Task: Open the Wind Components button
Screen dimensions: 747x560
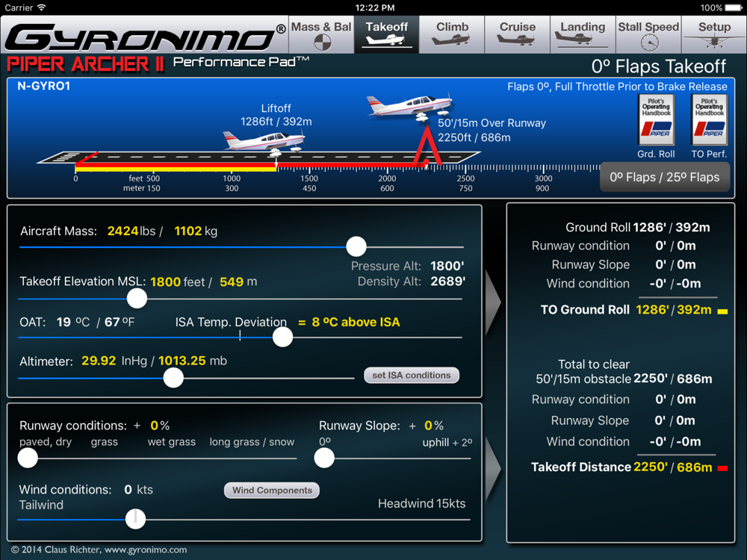Action: coord(272,491)
